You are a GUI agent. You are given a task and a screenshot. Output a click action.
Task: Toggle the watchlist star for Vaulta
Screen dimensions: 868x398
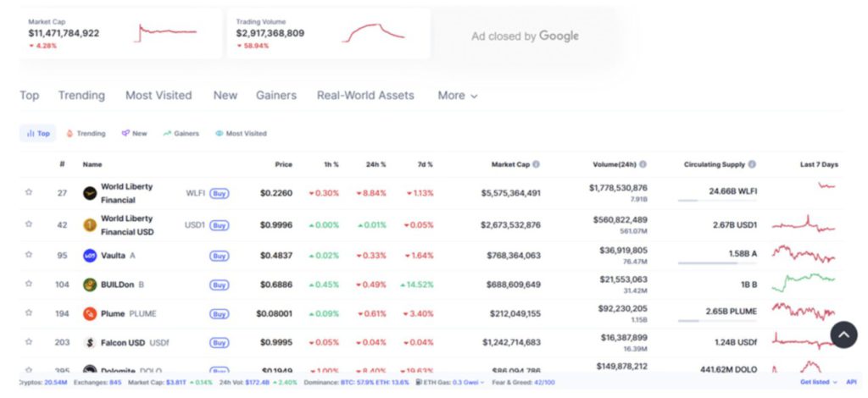tap(29, 256)
